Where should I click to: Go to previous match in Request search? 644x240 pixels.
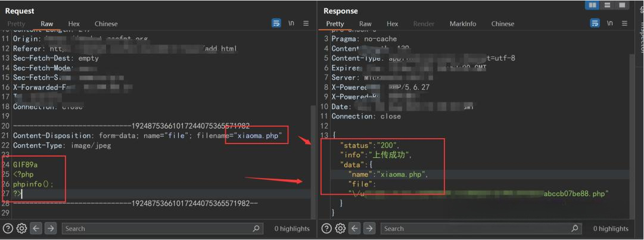(x=36, y=229)
